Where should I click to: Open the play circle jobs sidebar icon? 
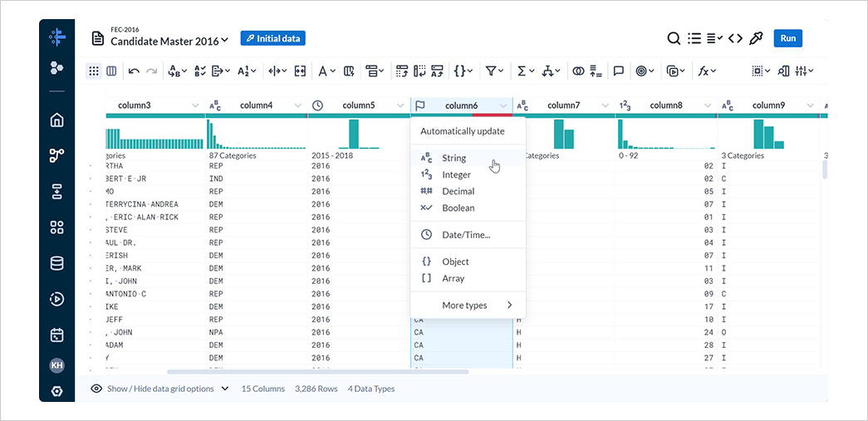56,299
